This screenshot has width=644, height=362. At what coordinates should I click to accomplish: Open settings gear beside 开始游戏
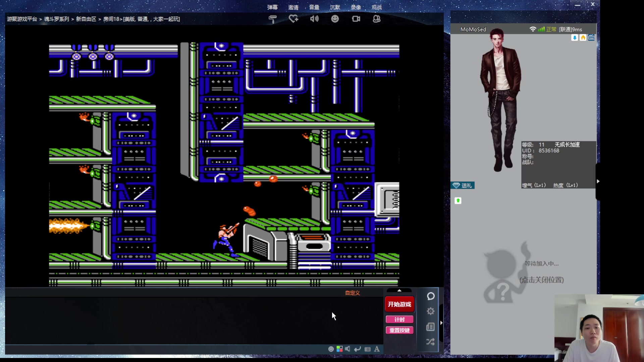pos(431,311)
